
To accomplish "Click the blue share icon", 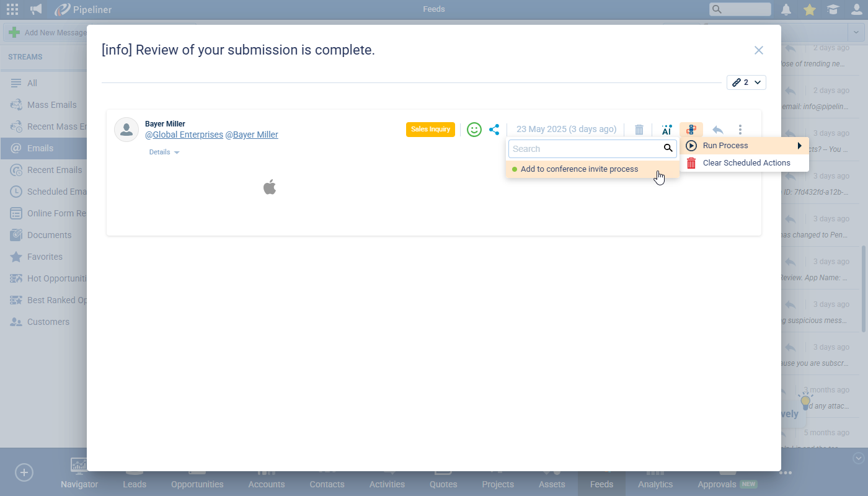I will pyautogui.click(x=494, y=130).
